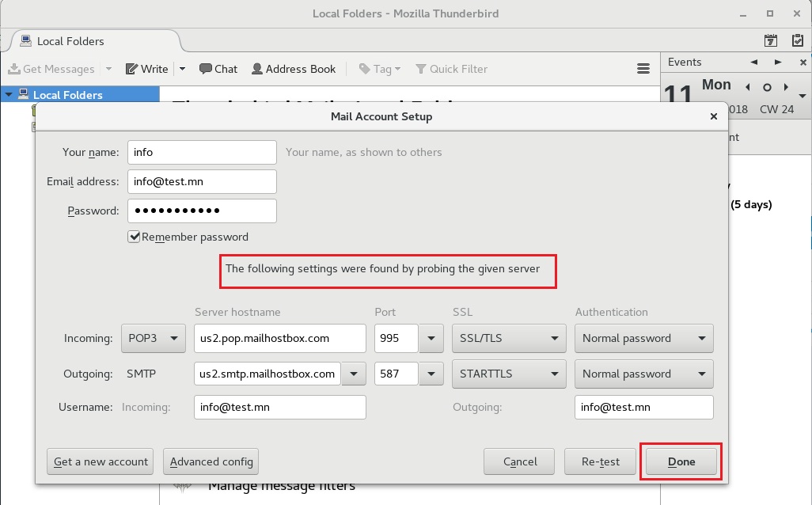The image size is (812, 505).
Task: Open the outgoing STARTTLS dropdown
Action: click(509, 374)
